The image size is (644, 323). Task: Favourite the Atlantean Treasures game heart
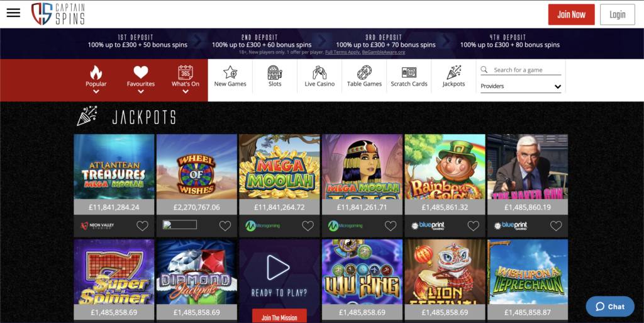pyautogui.click(x=143, y=225)
